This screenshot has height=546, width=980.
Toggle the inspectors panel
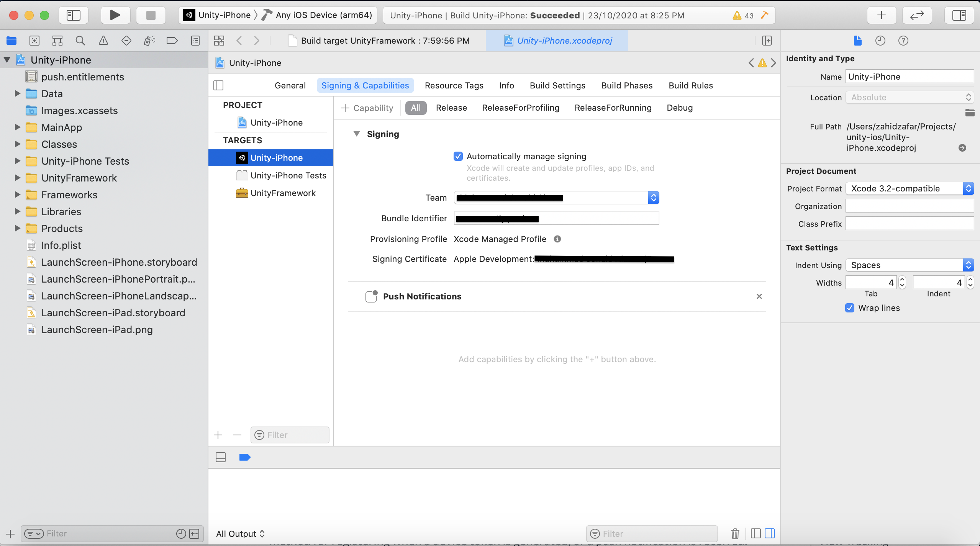tap(959, 15)
